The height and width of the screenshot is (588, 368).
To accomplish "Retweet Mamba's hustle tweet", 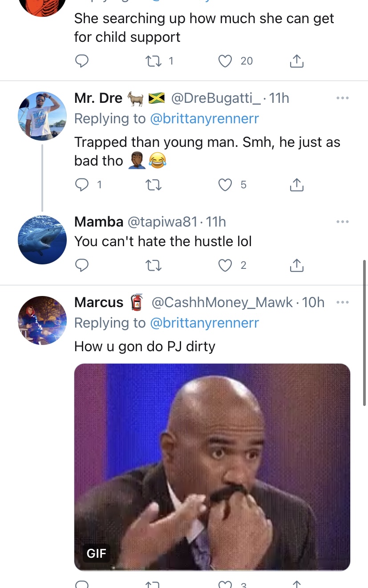I will [154, 266].
